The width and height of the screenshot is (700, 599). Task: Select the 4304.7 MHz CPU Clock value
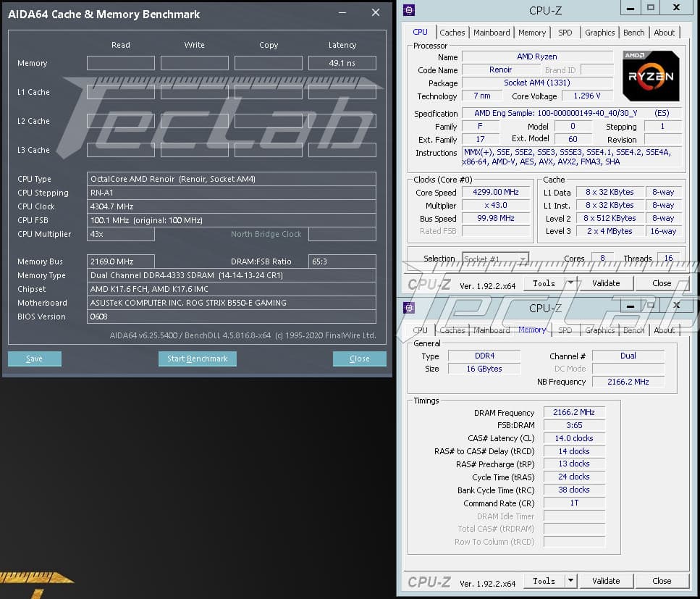231,206
